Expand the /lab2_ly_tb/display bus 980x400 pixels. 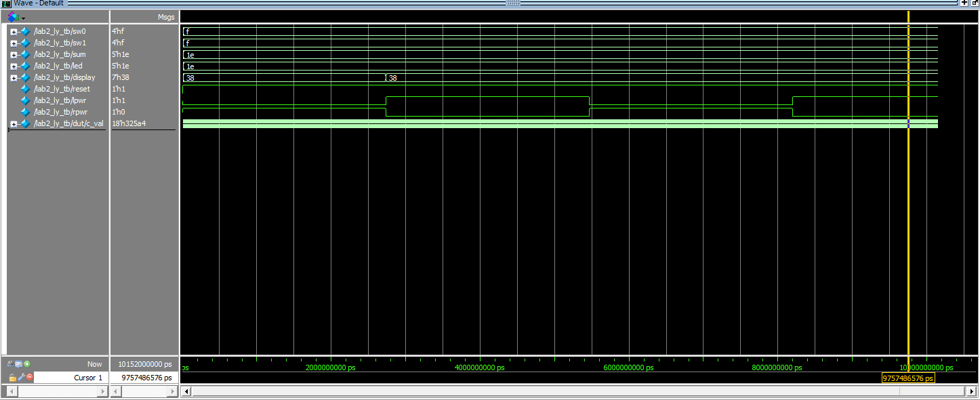point(14,78)
